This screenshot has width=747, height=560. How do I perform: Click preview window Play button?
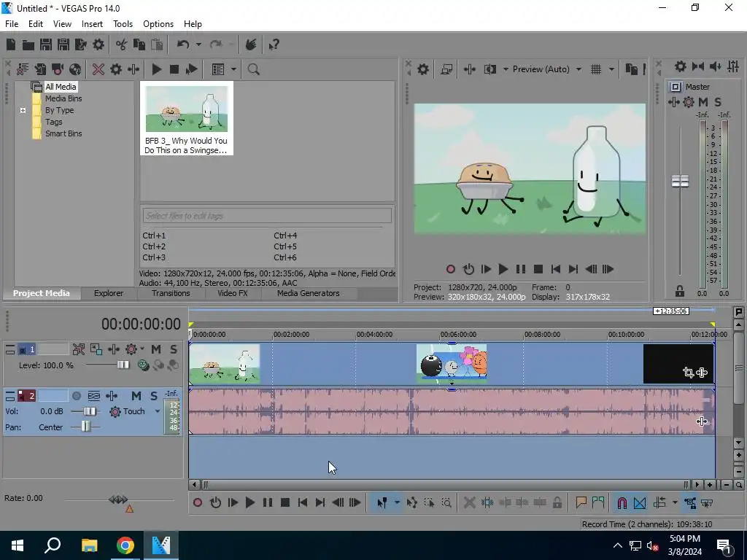(x=503, y=269)
